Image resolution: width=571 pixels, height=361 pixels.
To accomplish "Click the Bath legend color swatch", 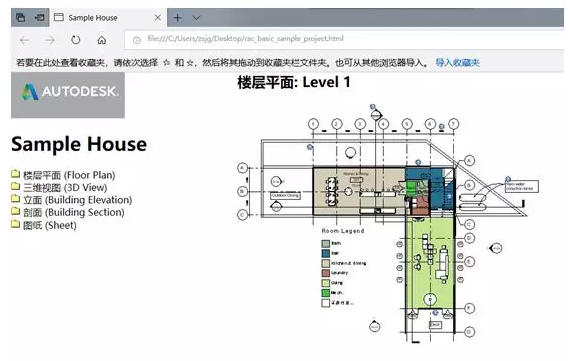I will (326, 243).
